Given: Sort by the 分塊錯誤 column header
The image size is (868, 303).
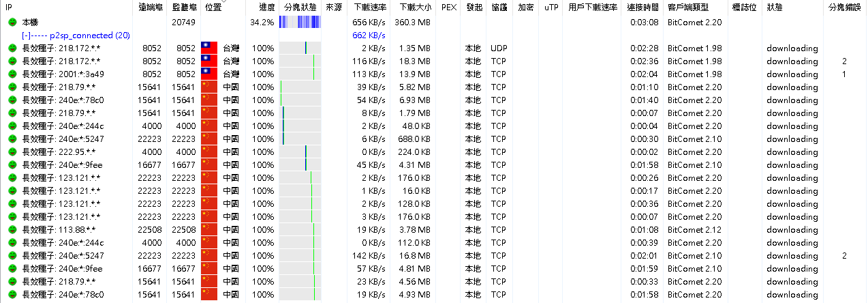Looking at the screenshot, I should 844,7.
